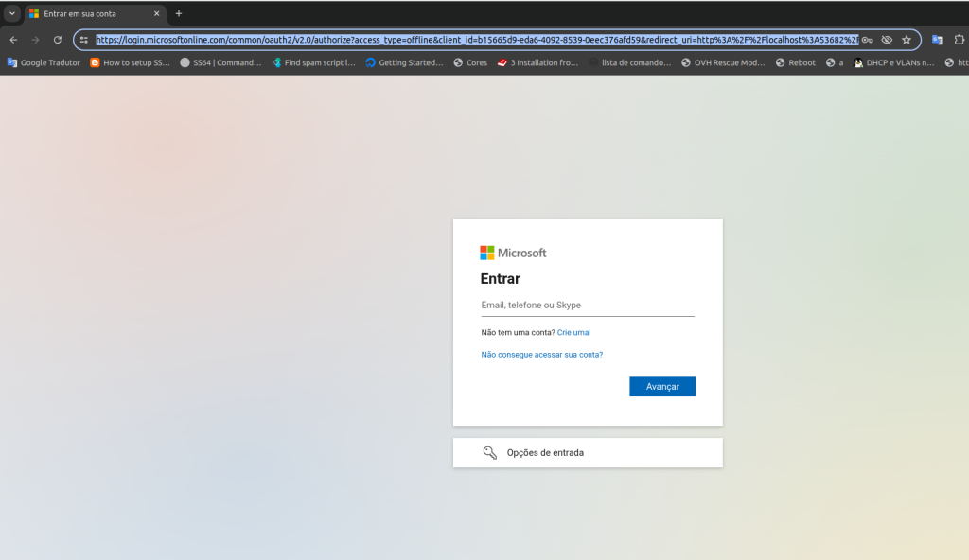Click the Avançar button

pyautogui.click(x=662, y=386)
